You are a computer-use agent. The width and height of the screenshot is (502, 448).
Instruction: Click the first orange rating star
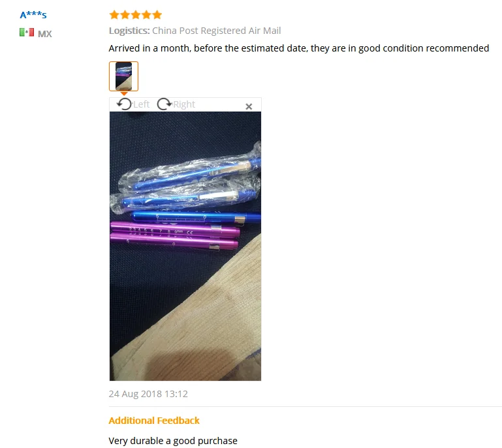(x=114, y=15)
